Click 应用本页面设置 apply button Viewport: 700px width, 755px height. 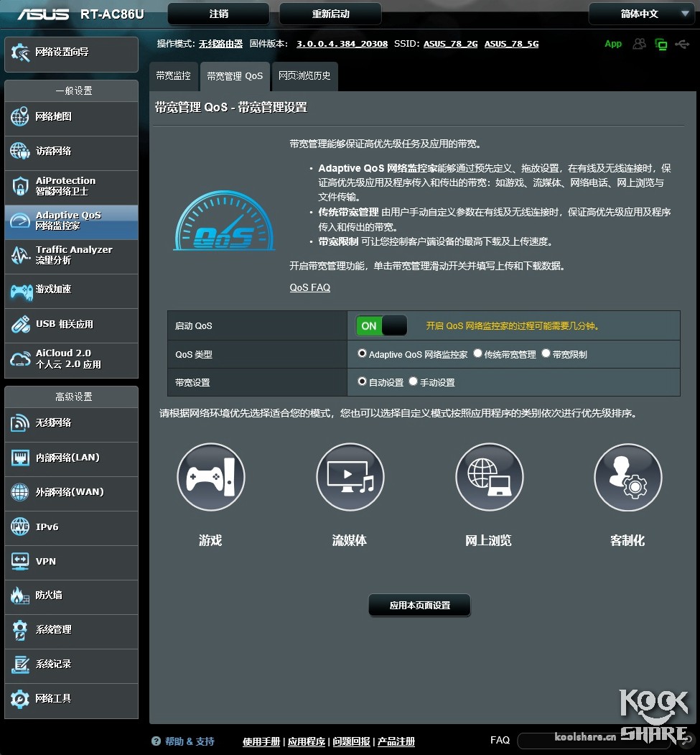[x=419, y=606]
